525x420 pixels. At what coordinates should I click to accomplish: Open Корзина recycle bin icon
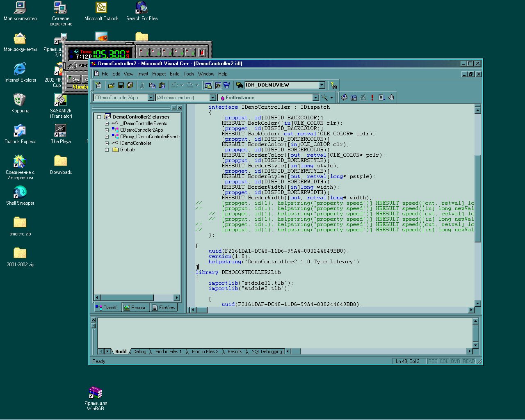click(x=20, y=103)
